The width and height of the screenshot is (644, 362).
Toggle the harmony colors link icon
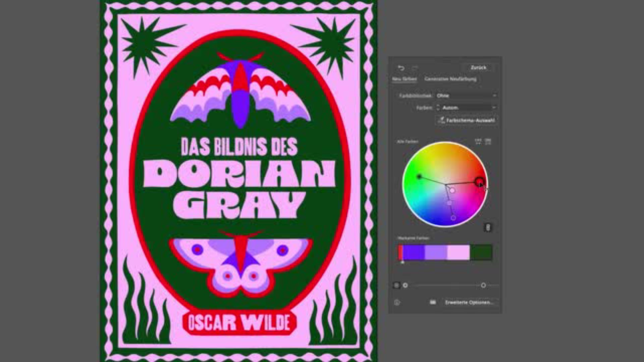click(x=488, y=228)
